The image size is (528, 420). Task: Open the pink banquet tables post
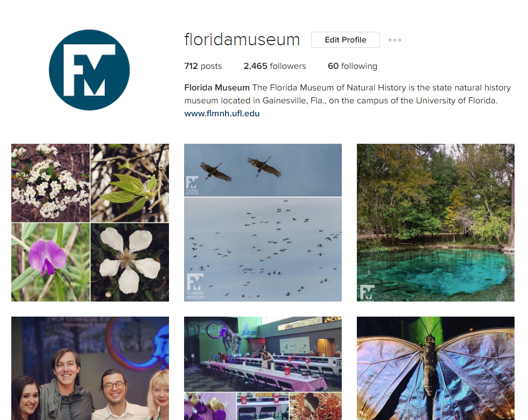pyautogui.click(x=263, y=368)
